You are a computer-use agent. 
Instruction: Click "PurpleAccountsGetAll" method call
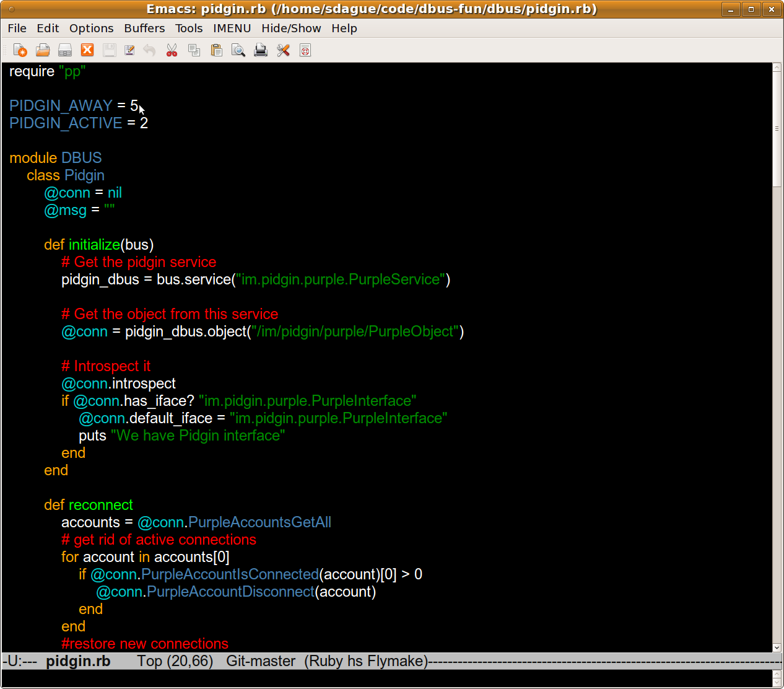tap(259, 522)
